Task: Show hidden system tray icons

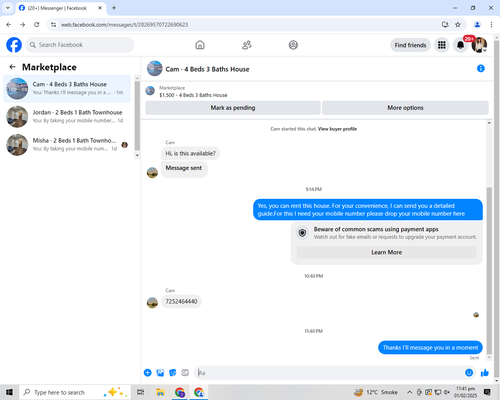Action: [410, 392]
